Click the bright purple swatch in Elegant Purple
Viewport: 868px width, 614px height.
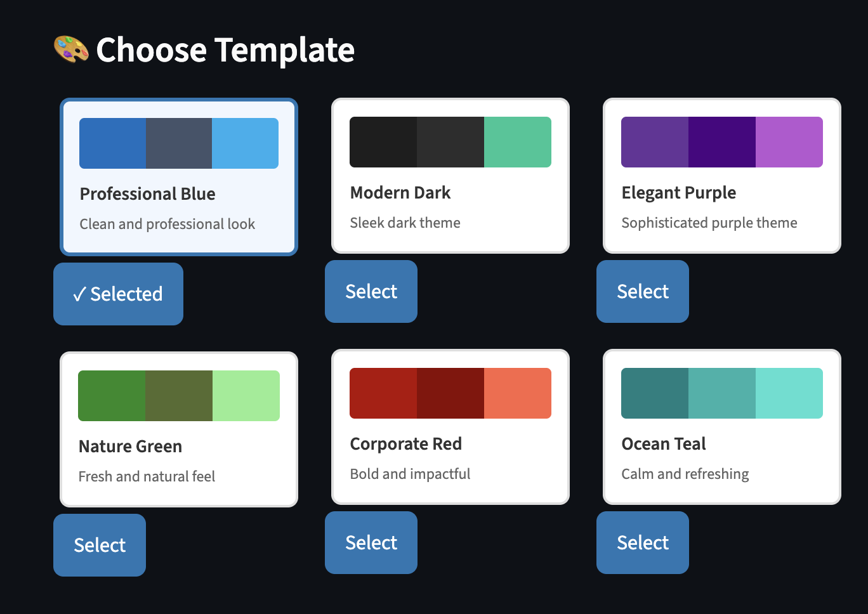tap(789, 141)
